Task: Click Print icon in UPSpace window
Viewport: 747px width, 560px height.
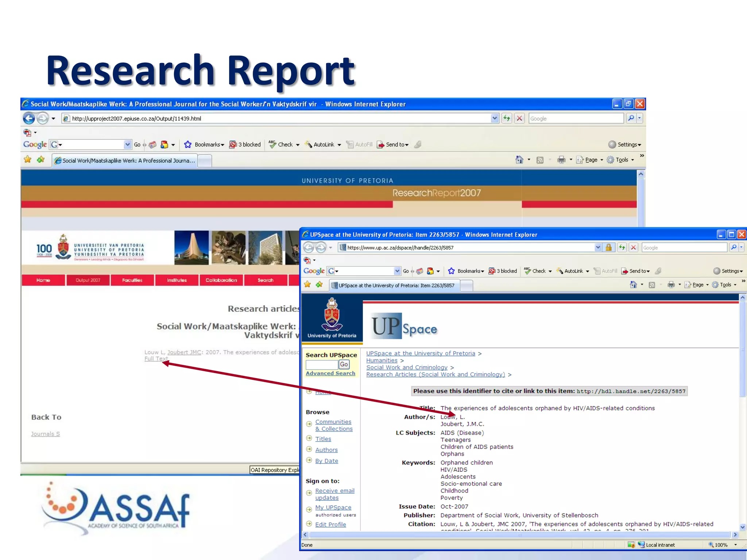Action: (671, 285)
